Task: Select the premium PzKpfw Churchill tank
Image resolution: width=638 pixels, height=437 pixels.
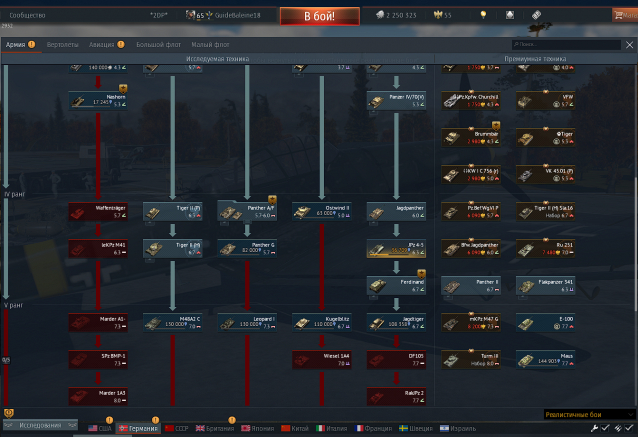Action: (x=471, y=101)
